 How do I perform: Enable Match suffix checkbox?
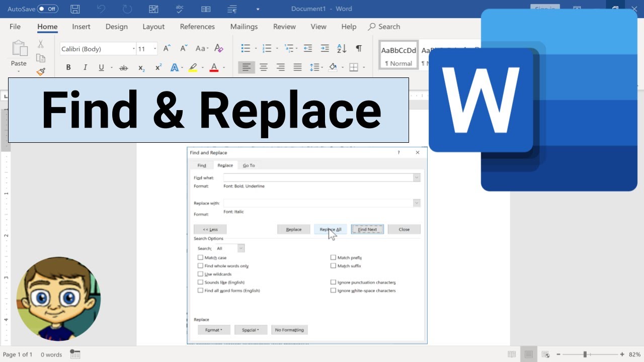pos(333,266)
